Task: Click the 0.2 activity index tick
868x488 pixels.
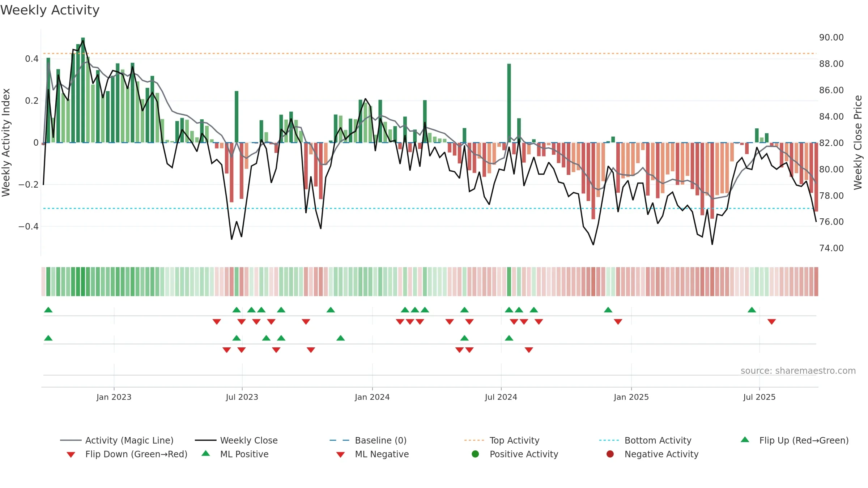Action: 32,100
